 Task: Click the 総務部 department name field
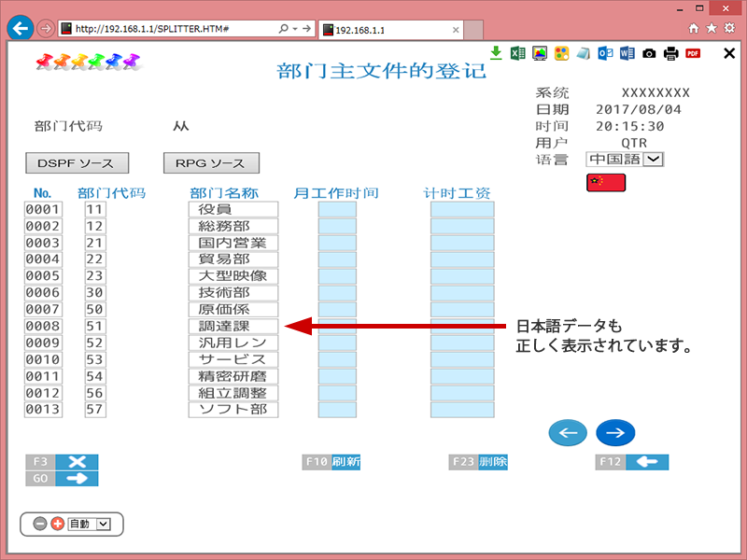233,226
